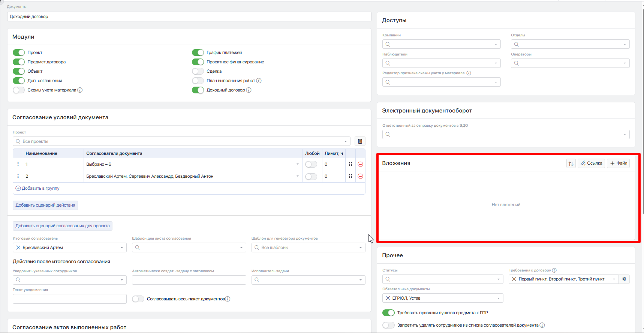Screen dimensions: 644x333
Task: Open the gear settings for Требования к договору
Action: pos(624,279)
